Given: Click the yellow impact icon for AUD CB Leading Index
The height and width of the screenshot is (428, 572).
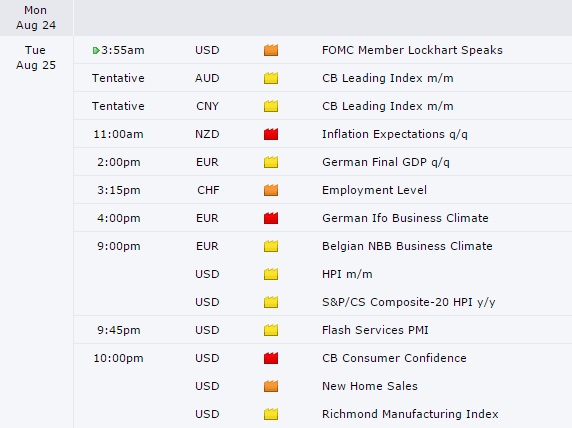Looking at the screenshot, I should click(x=271, y=78).
